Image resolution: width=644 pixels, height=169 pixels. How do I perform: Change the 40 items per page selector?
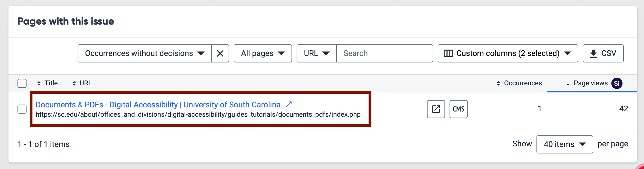tap(564, 144)
